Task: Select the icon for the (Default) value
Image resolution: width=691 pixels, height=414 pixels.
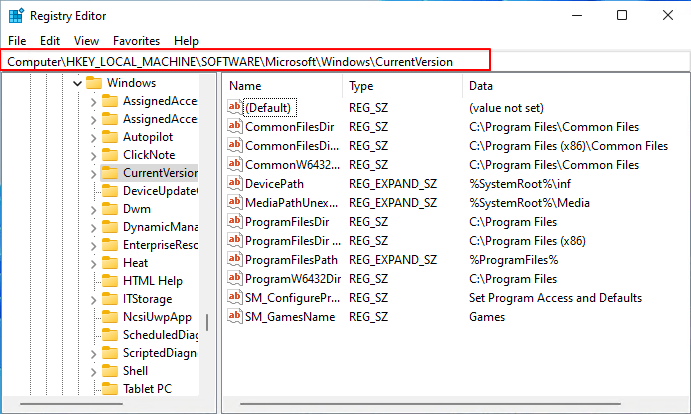Action: tap(235, 107)
